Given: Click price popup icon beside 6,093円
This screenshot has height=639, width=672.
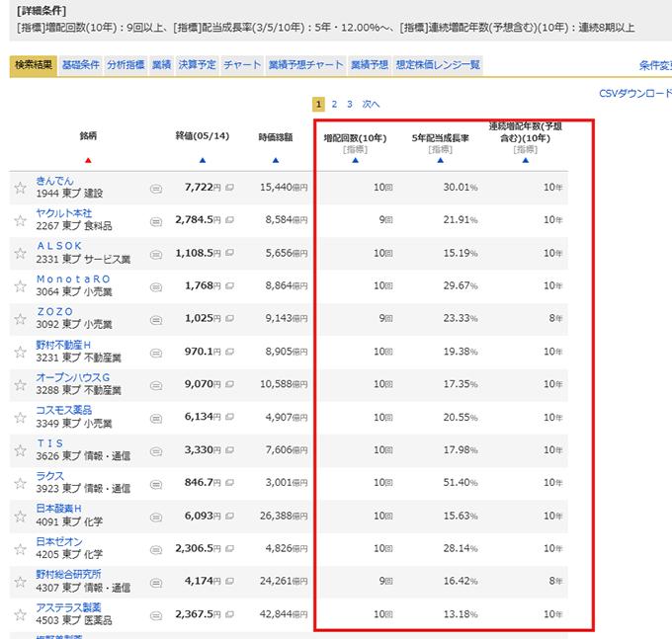Looking at the screenshot, I should (x=229, y=516).
